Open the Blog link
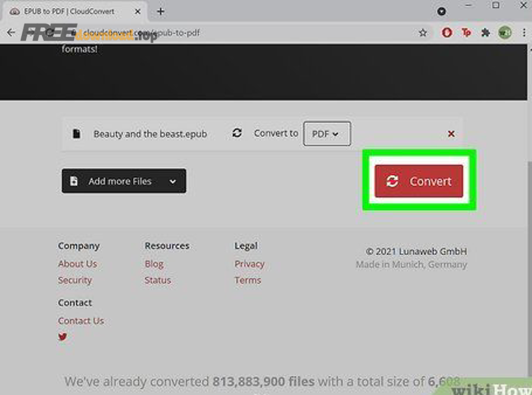This screenshot has width=532, height=395. click(x=154, y=263)
